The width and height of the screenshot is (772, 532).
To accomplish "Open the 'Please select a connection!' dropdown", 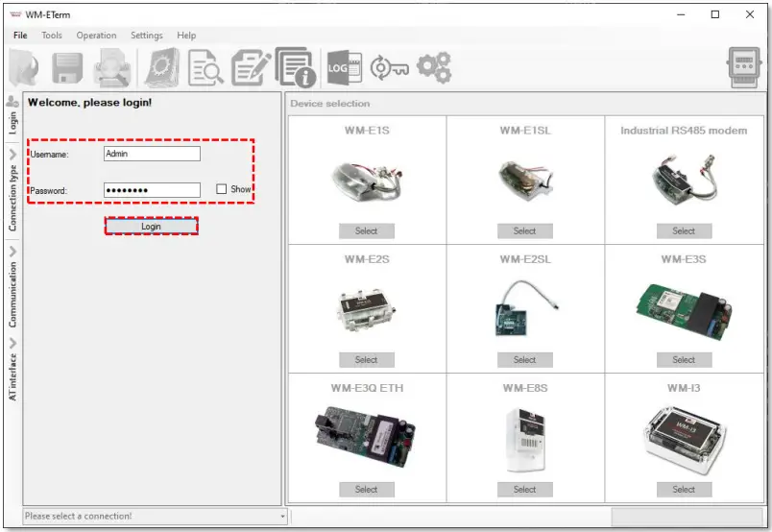I will pos(155,517).
